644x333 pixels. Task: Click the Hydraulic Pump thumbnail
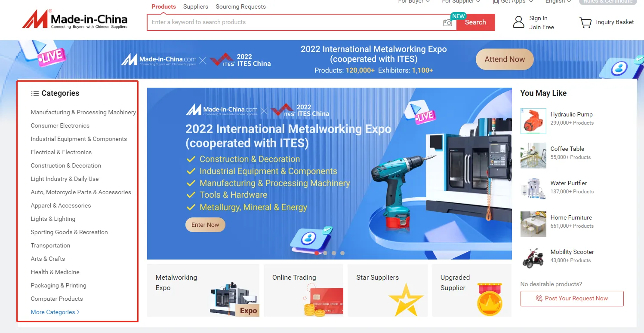pos(533,121)
